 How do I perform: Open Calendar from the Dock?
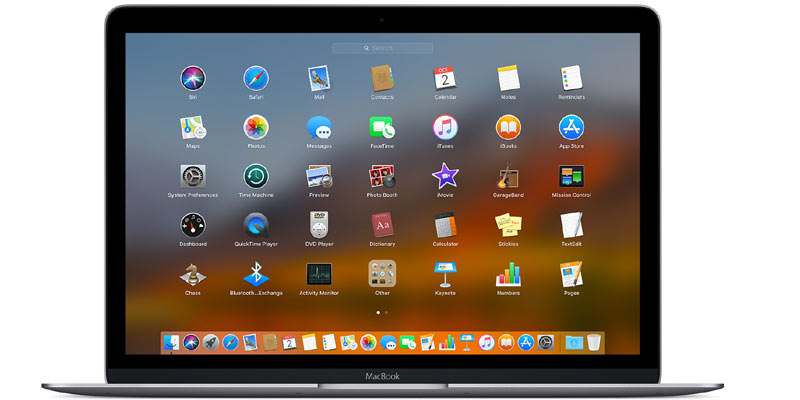(289, 342)
